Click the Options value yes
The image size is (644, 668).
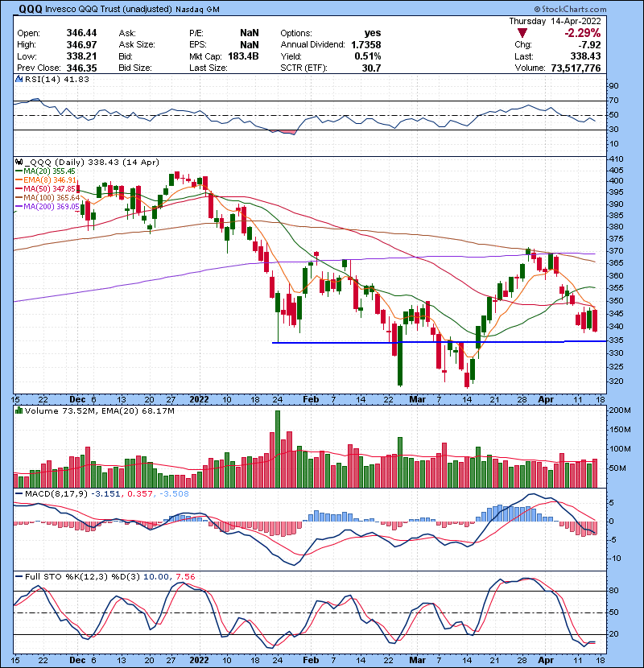pyautogui.click(x=373, y=33)
